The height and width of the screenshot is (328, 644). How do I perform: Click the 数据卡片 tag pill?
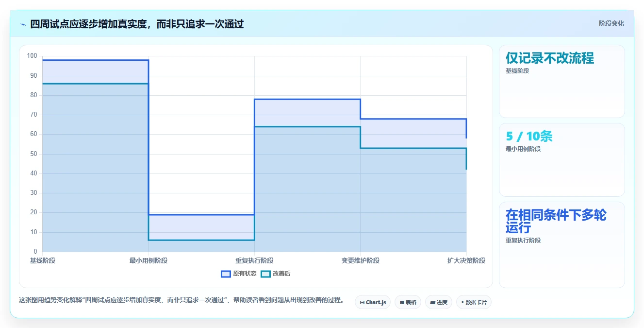point(474,302)
